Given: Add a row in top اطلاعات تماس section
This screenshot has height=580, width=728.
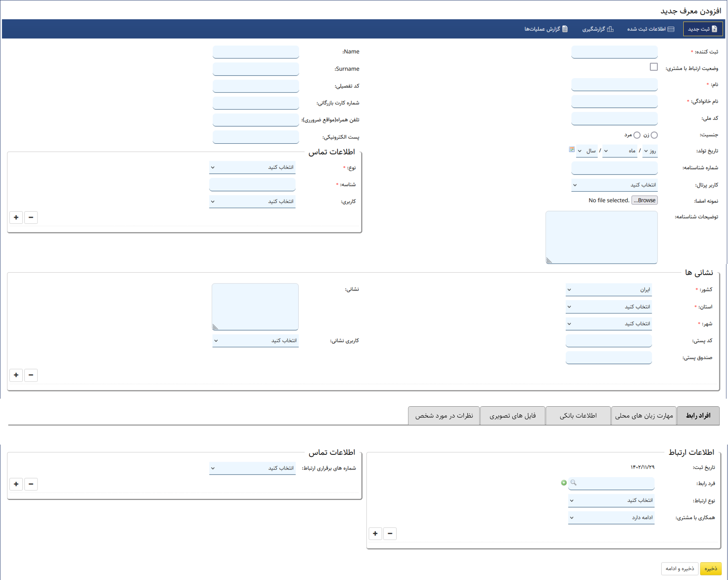Looking at the screenshot, I should (x=16, y=217).
